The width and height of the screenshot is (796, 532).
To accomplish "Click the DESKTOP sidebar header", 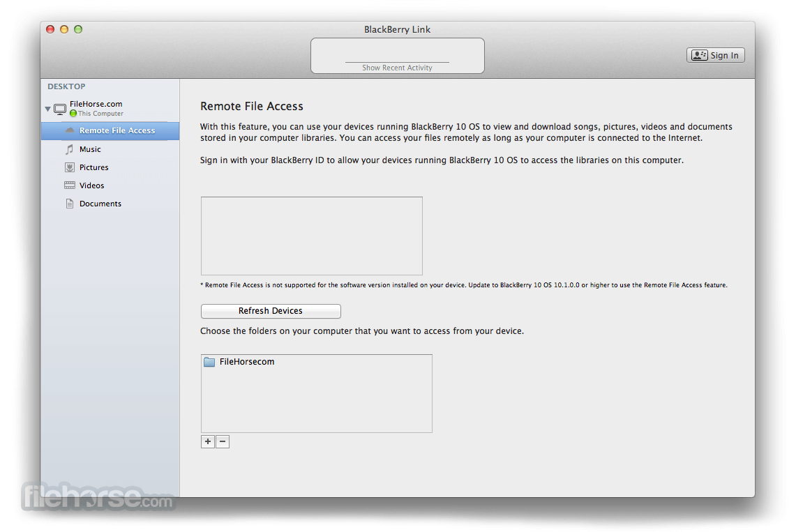I will coord(66,86).
